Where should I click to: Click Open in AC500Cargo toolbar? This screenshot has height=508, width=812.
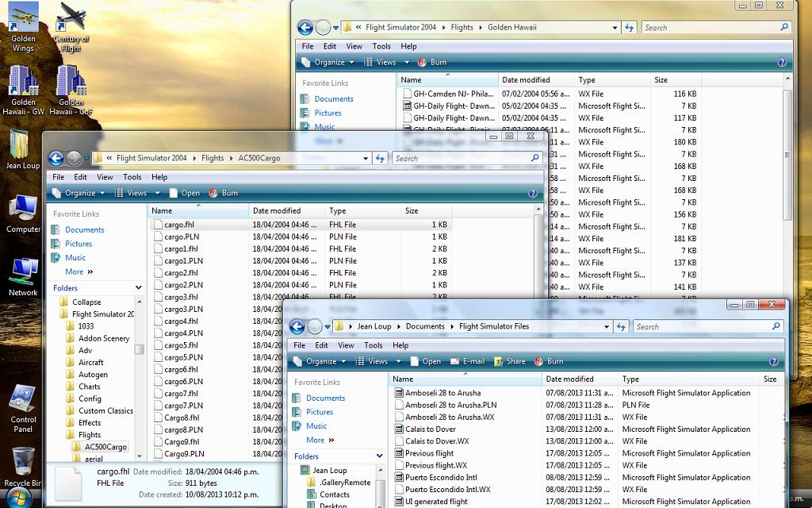(x=185, y=193)
